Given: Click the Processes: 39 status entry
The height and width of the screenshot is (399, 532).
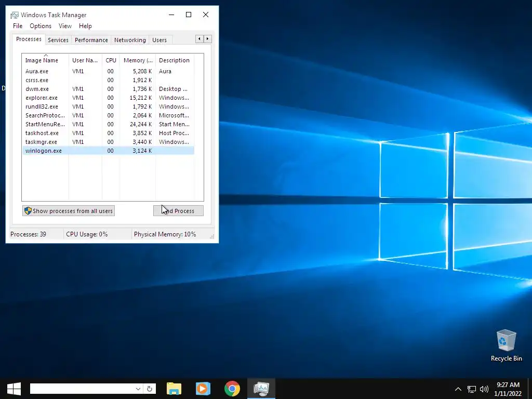Looking at the screenshot, I should (28, 234).
